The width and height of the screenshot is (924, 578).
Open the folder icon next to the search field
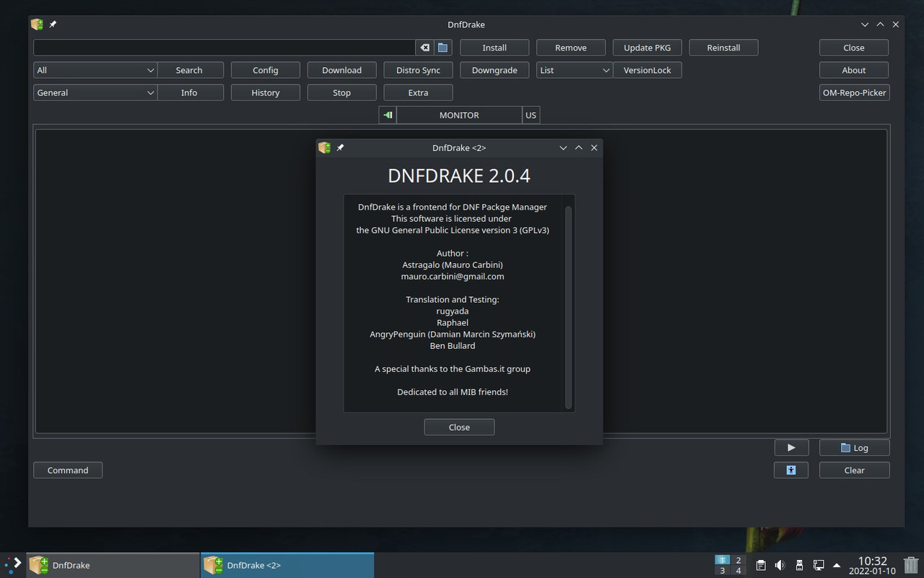[x=443, y=48]
